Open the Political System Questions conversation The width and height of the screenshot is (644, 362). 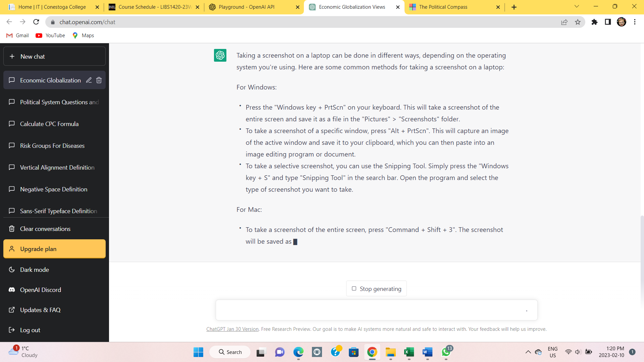[x=59, y=102]
